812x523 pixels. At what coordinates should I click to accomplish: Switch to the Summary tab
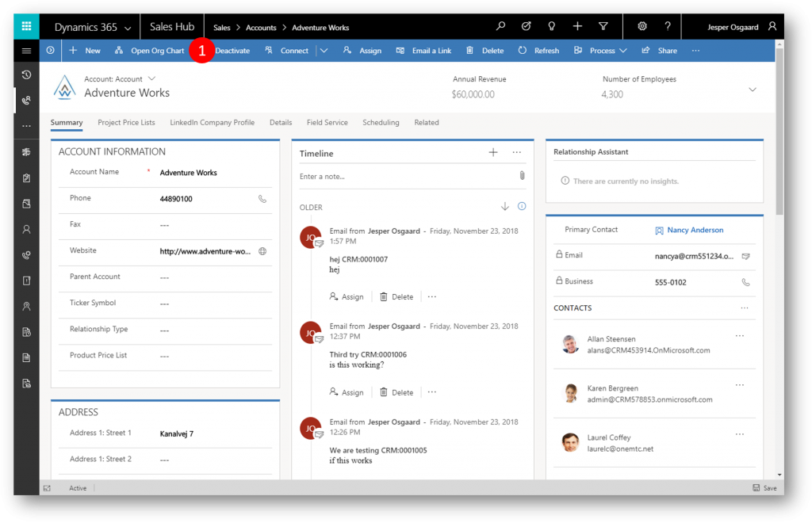coord(67,123)
